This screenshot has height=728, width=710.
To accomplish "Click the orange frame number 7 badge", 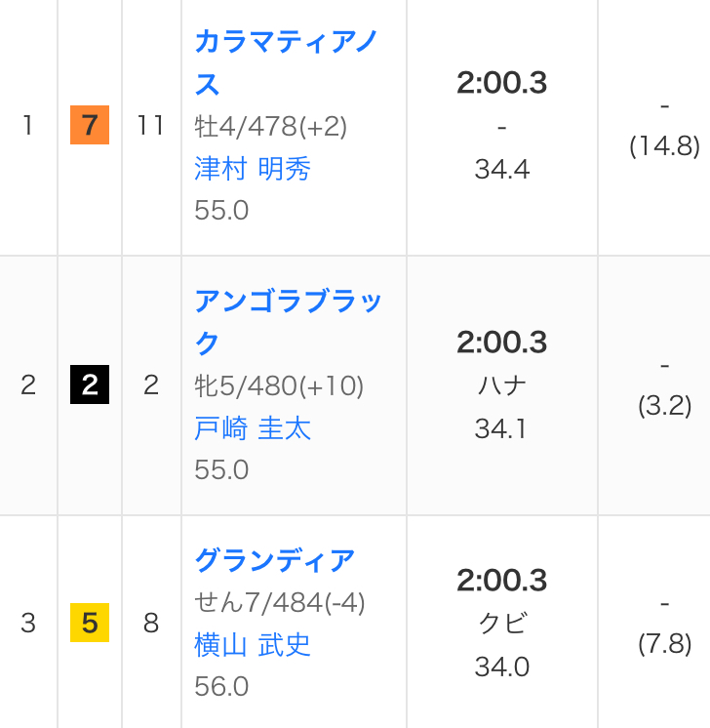I will click(x=90, y=126).
